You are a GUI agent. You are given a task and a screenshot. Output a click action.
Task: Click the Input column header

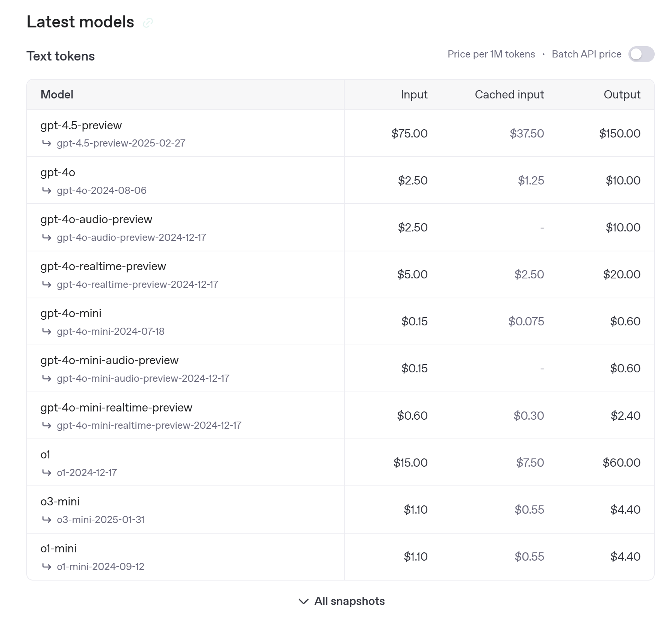click(x=414, y=94)
